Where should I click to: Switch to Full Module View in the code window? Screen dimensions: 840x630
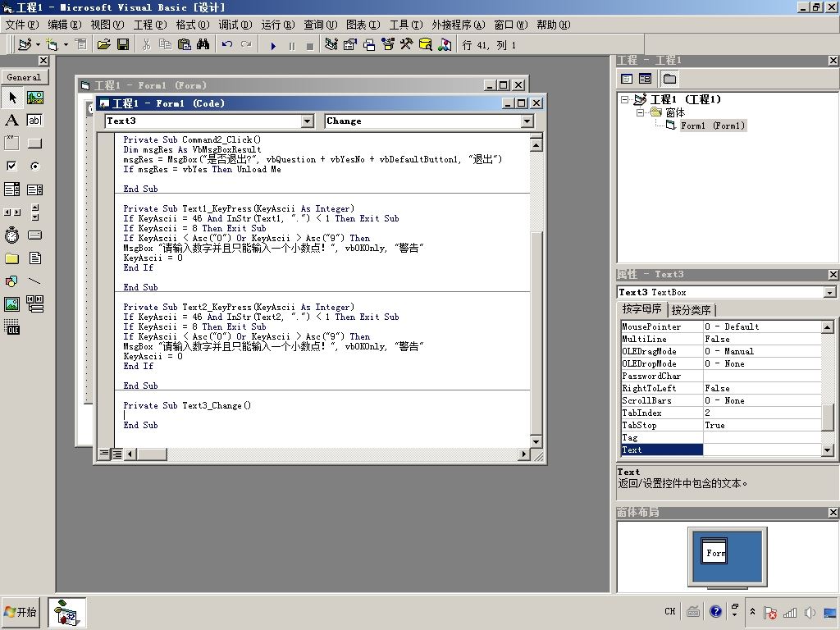pos(116,454)
